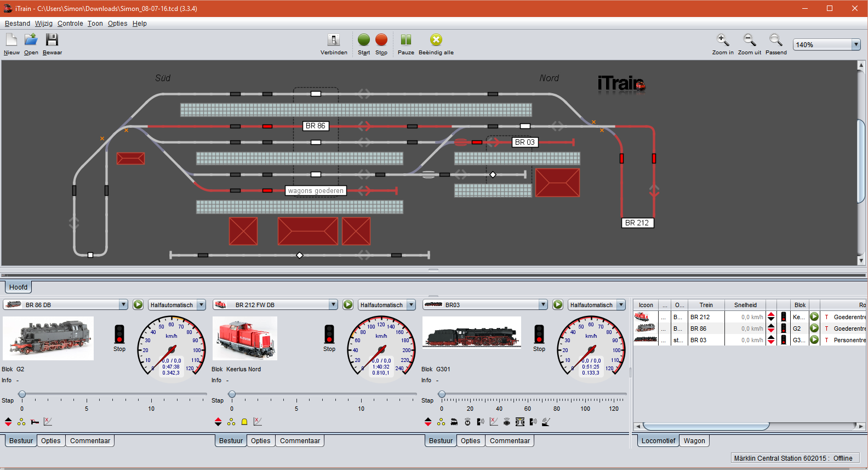The height and width of the screenshot is (470, 868).
Task: Select Hoofd layout tab
Action: point(18,287)
